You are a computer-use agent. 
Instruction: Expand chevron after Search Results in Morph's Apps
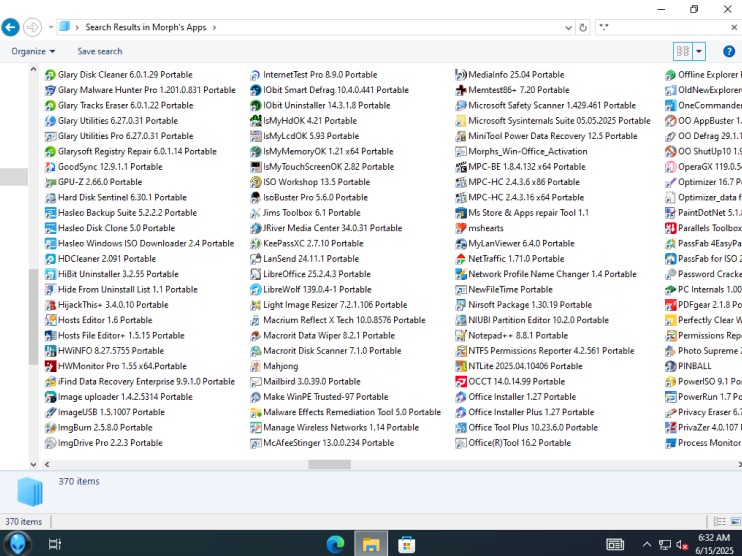click(x=214, y=27)
